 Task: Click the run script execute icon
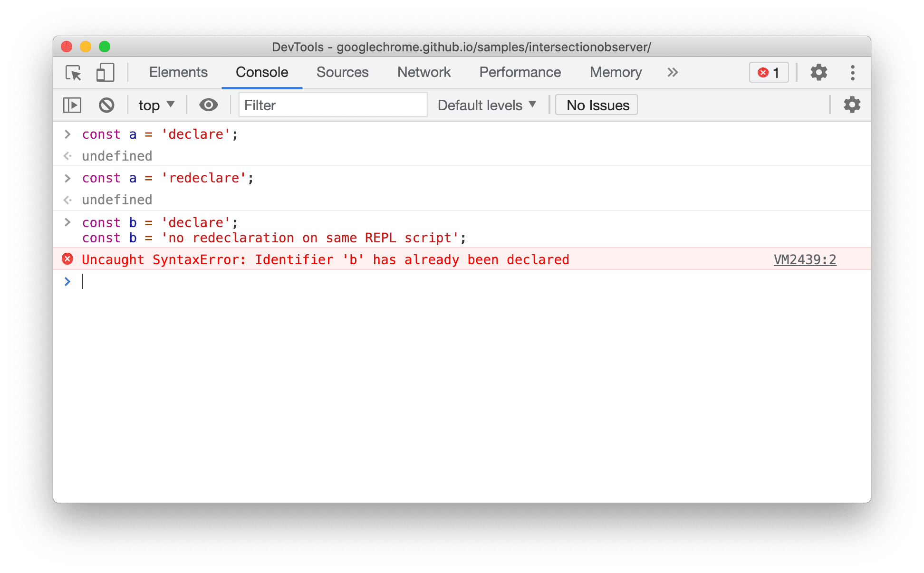[73, 105]
